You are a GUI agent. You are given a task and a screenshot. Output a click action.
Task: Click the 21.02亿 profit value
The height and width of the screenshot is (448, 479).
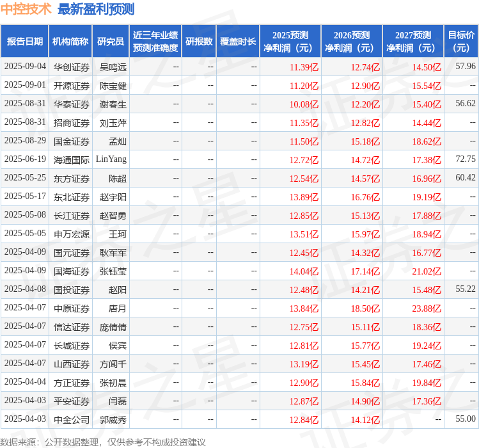[x=427, y=271]
